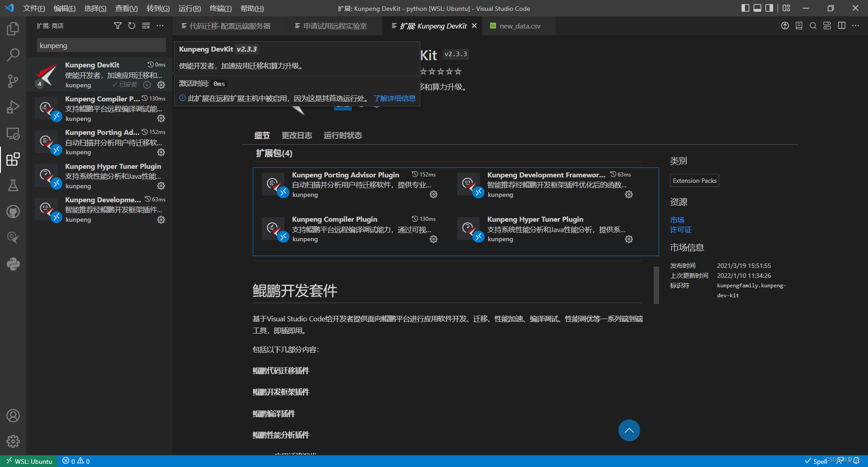Filter extensions with the funnel icon
Viewport: 868px width, 467px height.
(x=118, y=26)
